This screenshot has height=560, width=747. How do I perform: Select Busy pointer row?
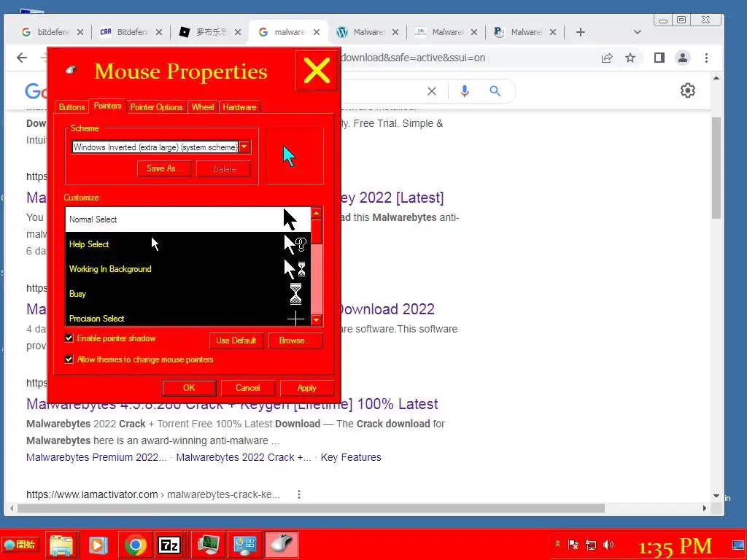[187, 294]
